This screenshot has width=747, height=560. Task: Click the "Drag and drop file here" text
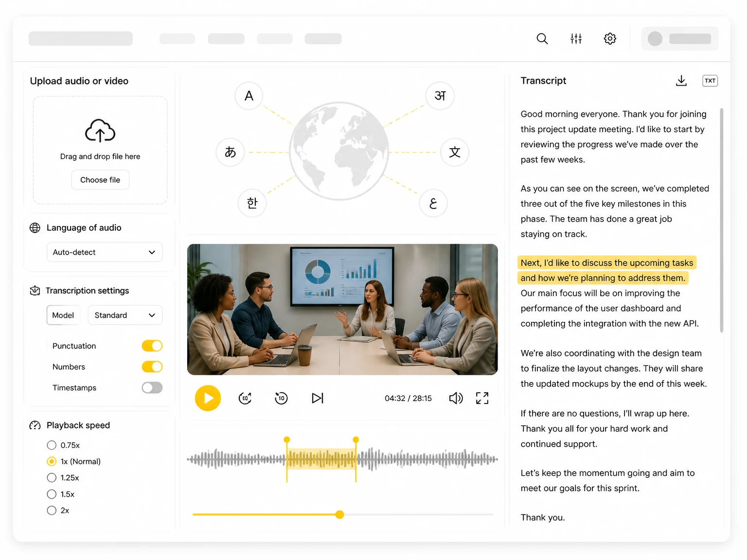(100, 157)
